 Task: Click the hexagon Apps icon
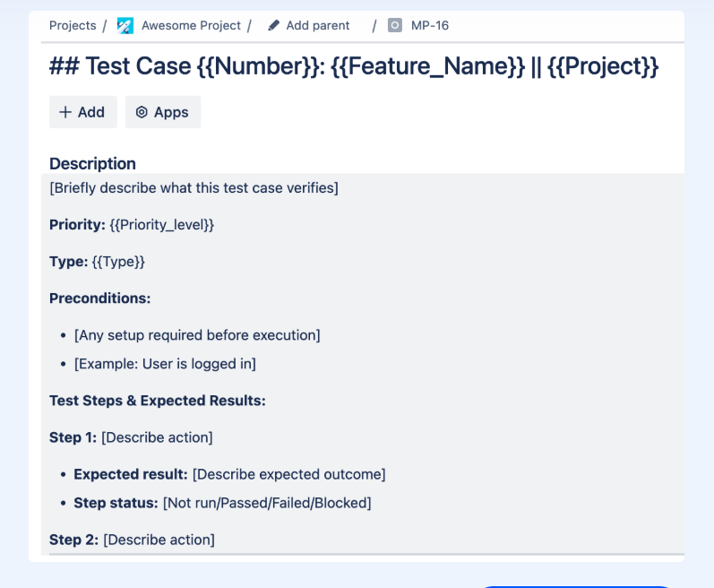[142, 112]
